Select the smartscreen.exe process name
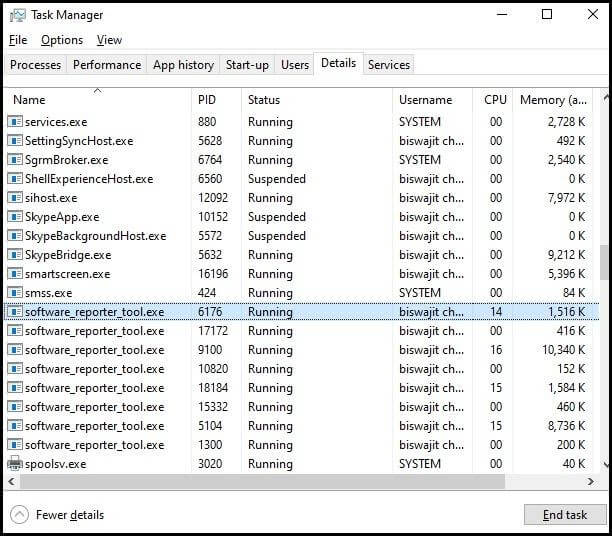The width and height of the screenshot is (612, 536). pyautogui.click(x=68, y=274)
